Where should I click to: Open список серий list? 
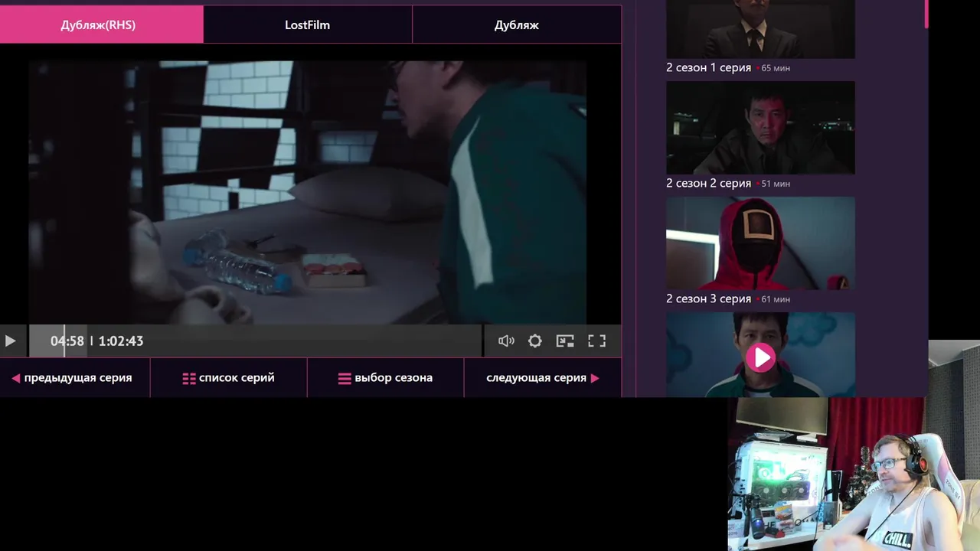pos(229,377)
